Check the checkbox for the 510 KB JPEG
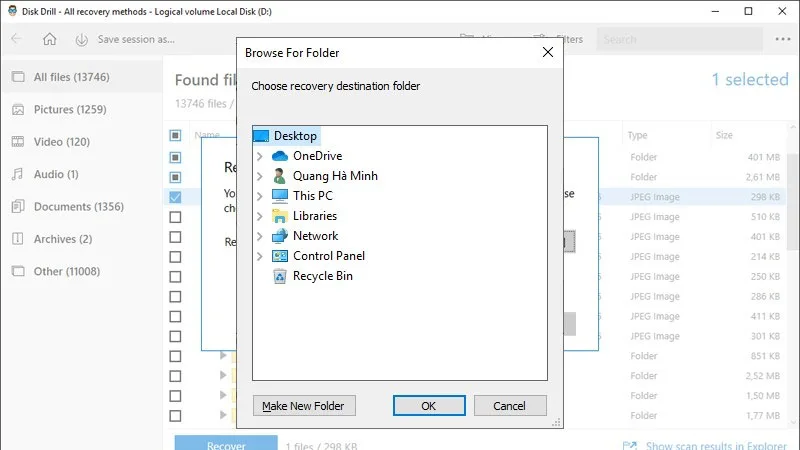Screen dimensions: 800x450 (x=175, y=217)
